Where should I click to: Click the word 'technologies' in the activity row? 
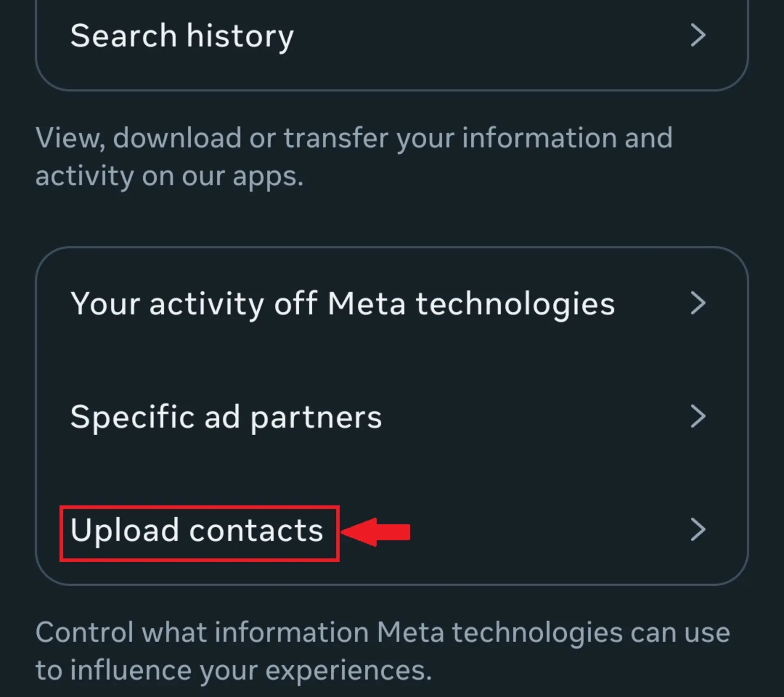[515, 304]
